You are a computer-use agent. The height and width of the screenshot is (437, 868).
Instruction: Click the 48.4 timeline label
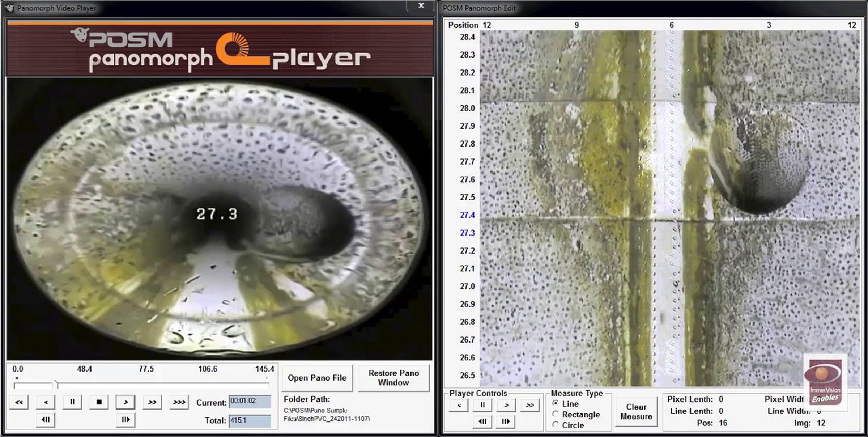84,369
